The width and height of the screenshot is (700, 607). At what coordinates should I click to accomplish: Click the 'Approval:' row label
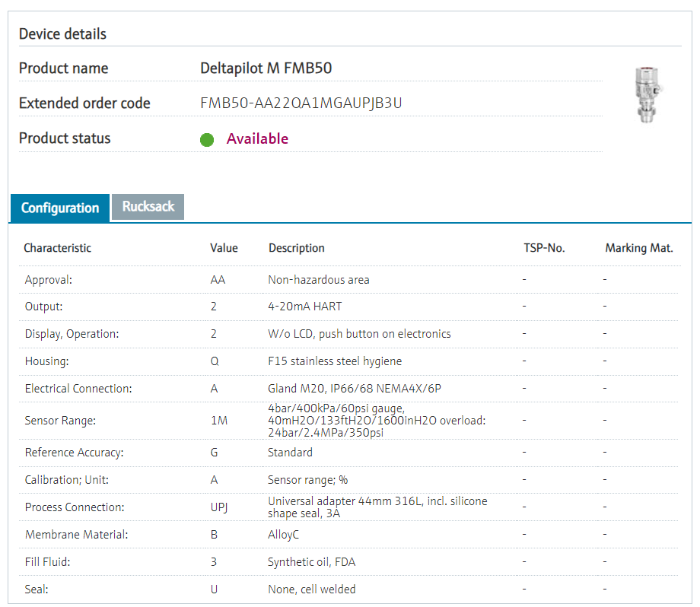pyautogui.click(x=48, y=280)
